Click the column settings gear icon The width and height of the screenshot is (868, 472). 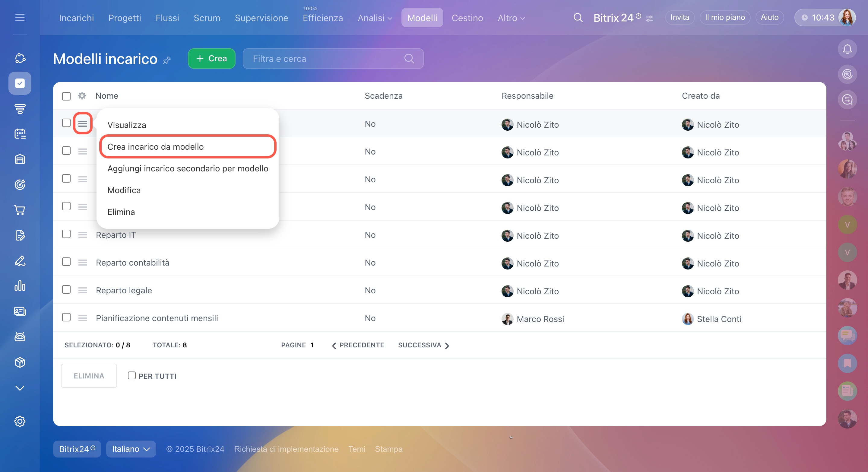click(82, 96)
